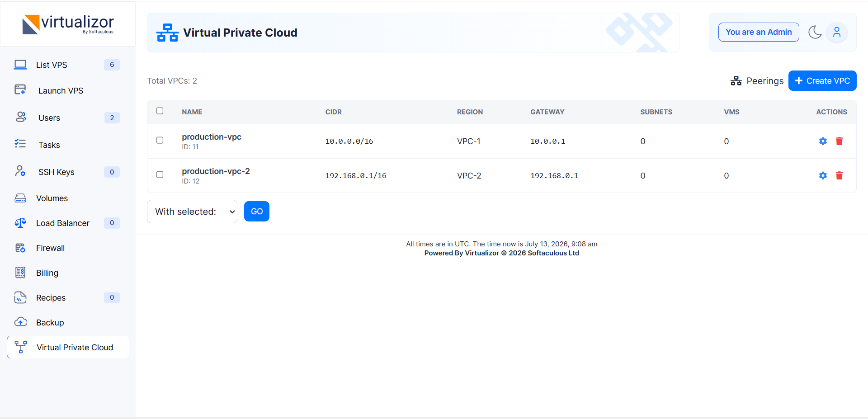Click the Users sidebar icon

tap(21, 117)
